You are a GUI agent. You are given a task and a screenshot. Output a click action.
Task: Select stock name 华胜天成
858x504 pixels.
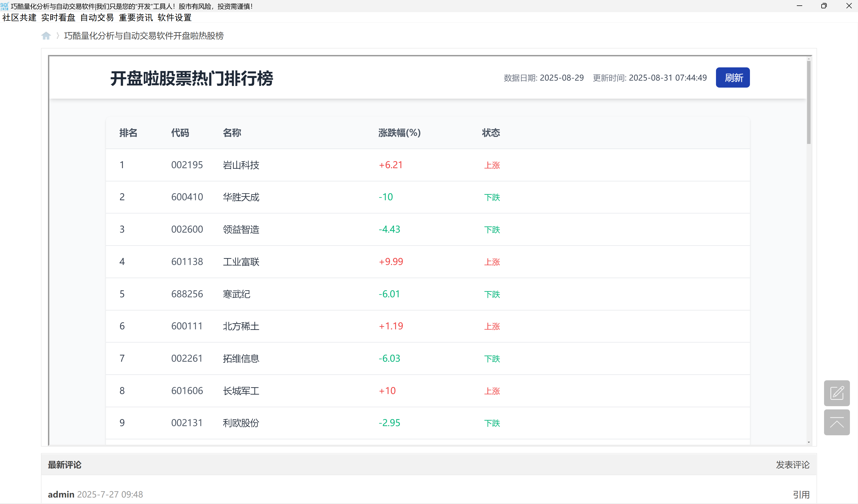click(x=241, y=197)
